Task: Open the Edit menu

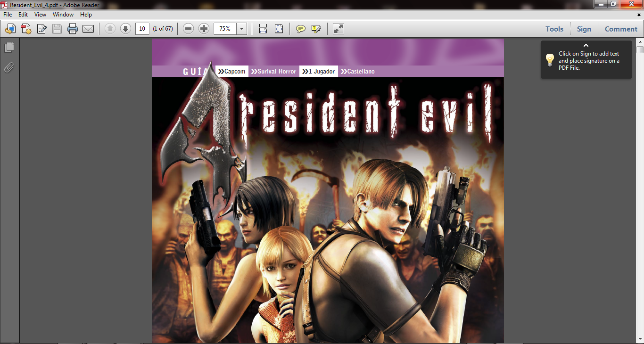Action: tap(23, 15)
